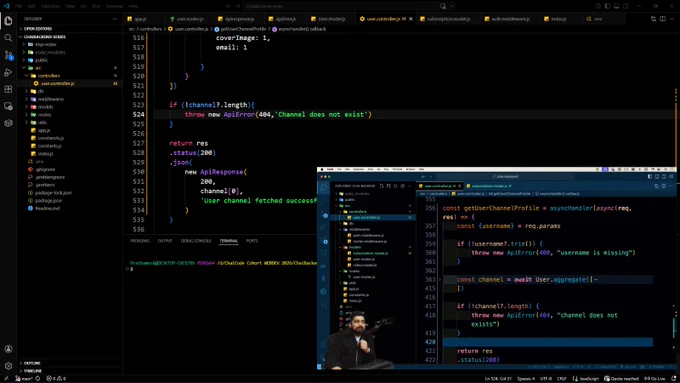Expand the db folder
The image size is (680, 383).
click(x=69, y=91)
